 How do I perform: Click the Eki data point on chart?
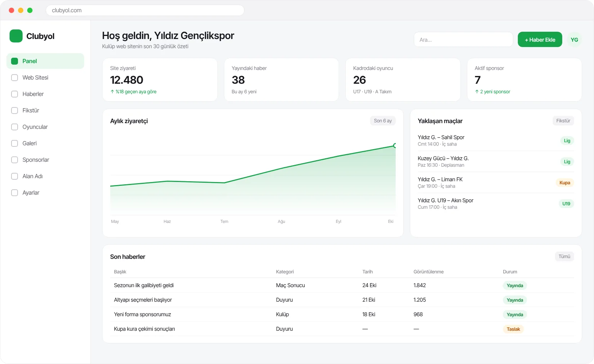click(x=395, y=146)
